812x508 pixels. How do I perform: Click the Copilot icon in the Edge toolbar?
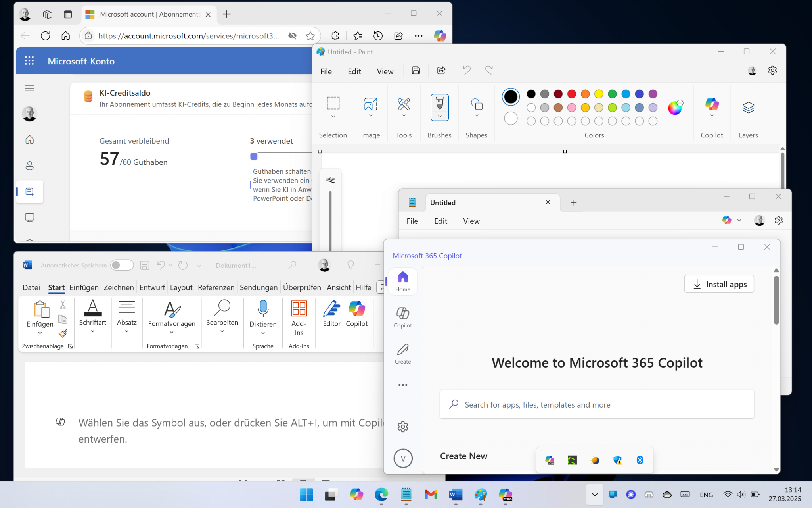tap(439, 36)
